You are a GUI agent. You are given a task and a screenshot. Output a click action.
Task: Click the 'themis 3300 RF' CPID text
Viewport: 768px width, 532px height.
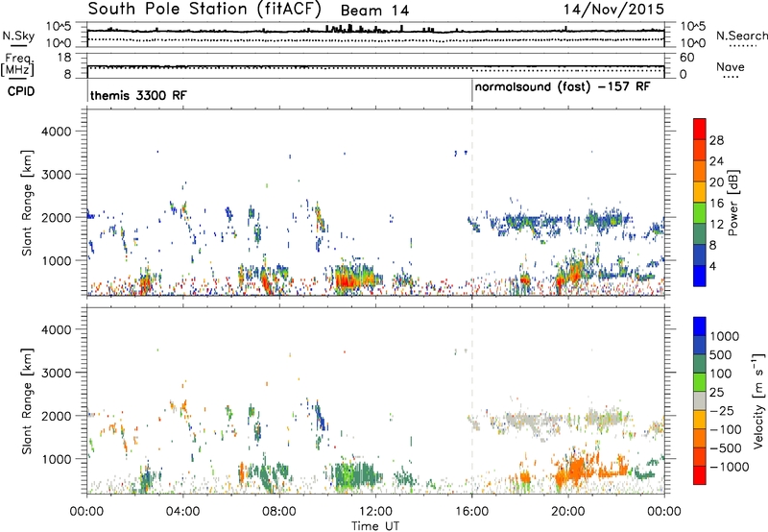(x=138, y=95)
